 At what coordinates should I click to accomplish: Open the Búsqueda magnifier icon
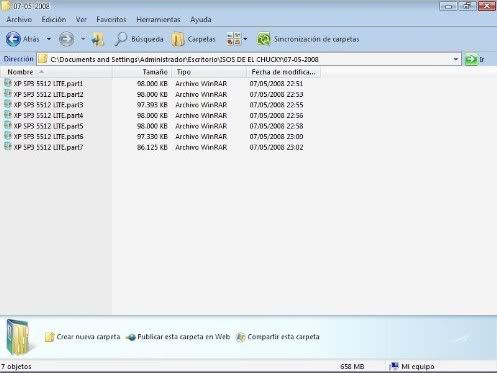[121, 39]
